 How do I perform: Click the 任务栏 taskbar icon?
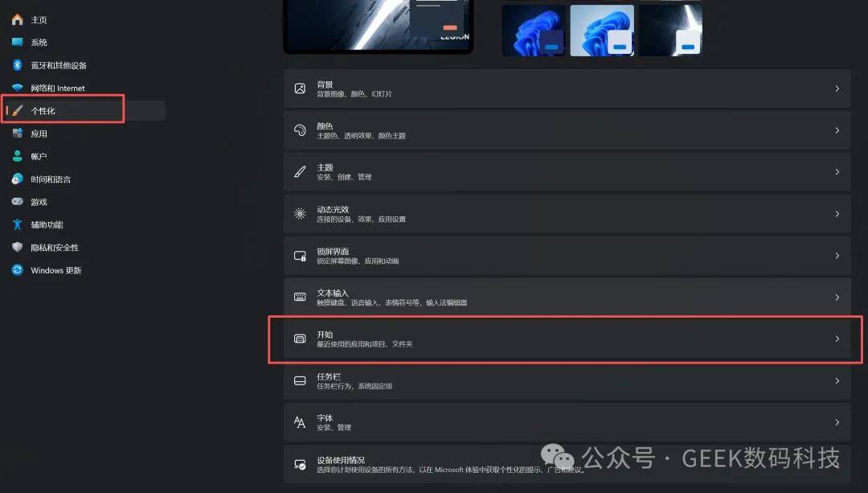[300, 380]
